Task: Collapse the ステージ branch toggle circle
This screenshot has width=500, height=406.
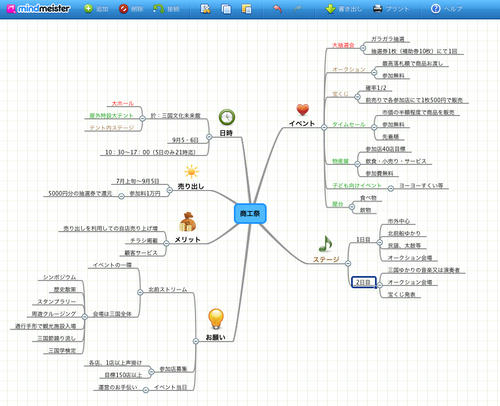Action: tap(348, 263)
